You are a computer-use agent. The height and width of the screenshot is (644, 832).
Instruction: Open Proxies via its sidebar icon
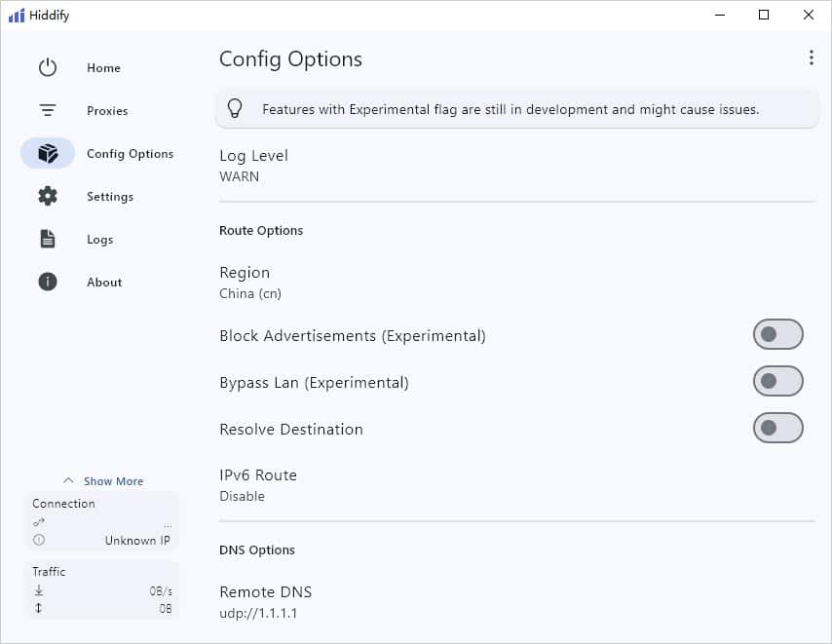tap(48, 110)
